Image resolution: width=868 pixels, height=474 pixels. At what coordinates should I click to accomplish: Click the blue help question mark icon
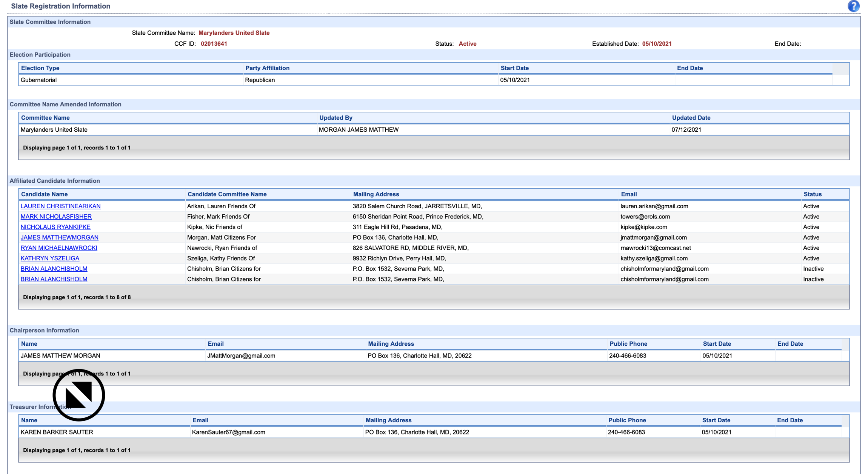(853, 6)
